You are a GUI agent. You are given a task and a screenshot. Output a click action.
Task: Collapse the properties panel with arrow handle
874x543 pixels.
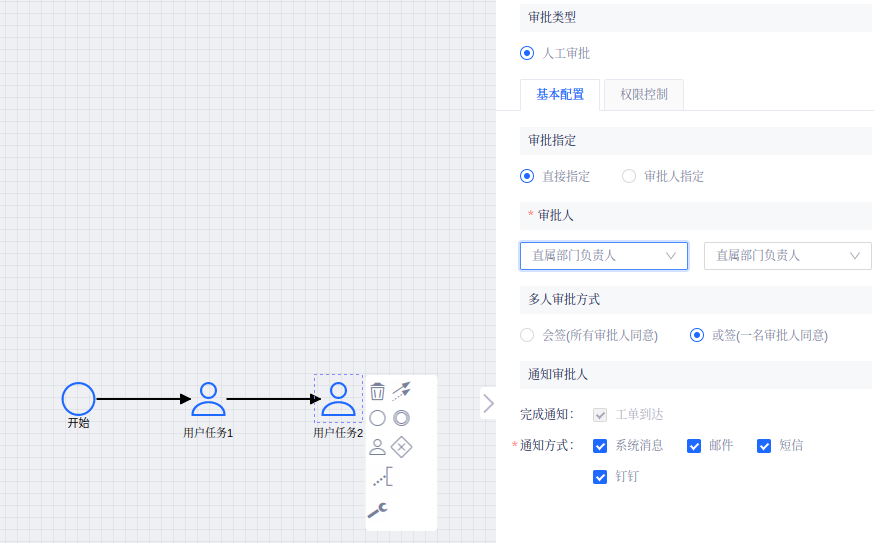coord(488,403)
